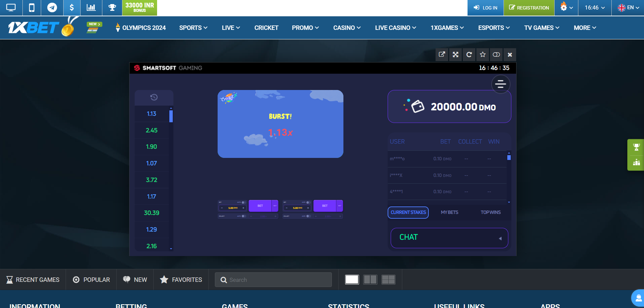Click the Registration button
Image resolution: width=644 pixels, height=308 pixels.
coord(529,8)
